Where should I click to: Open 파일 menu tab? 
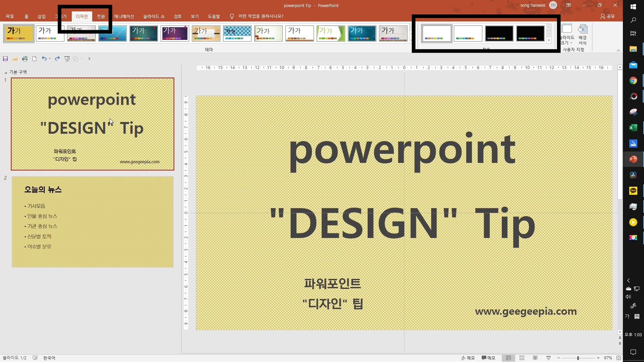10,16
